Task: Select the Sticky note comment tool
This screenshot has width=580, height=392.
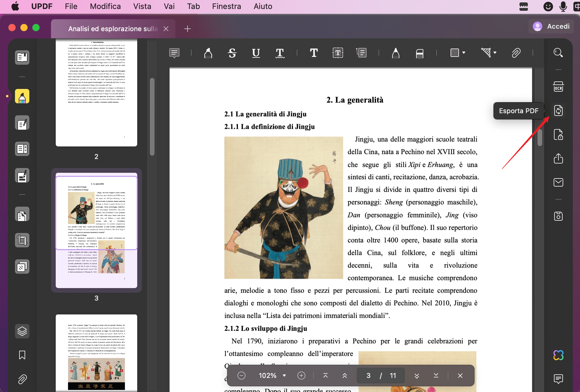Action: click(174, 53)
